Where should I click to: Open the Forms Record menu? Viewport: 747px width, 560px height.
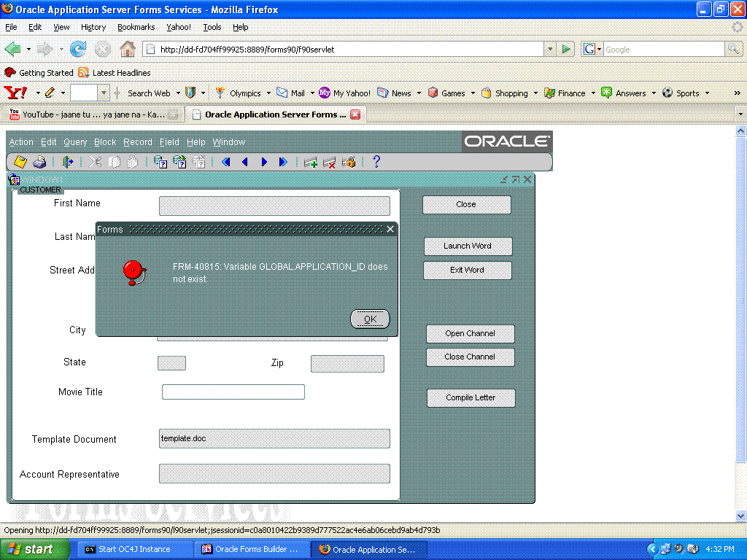(x=138, y=142)
